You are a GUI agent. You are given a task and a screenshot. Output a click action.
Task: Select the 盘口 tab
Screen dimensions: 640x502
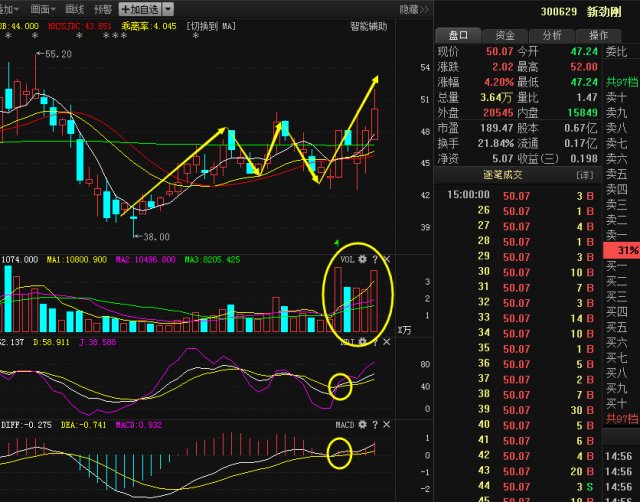(x=460, y=35)
